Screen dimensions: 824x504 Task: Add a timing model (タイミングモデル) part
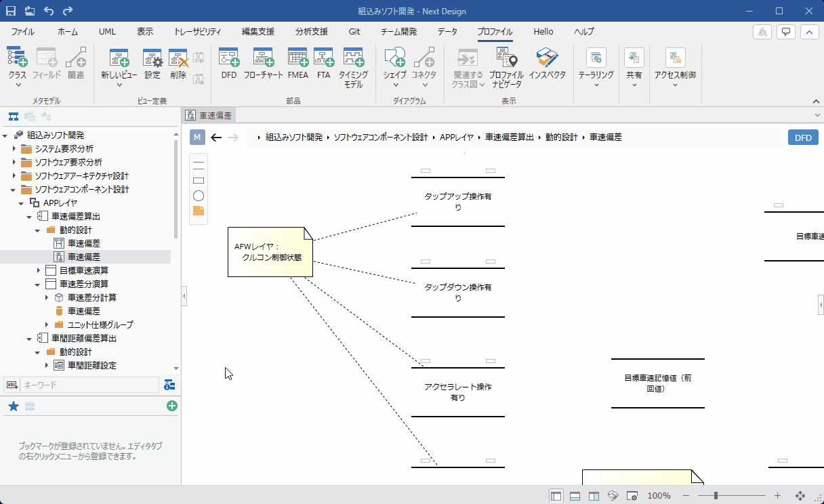point(353,57)
